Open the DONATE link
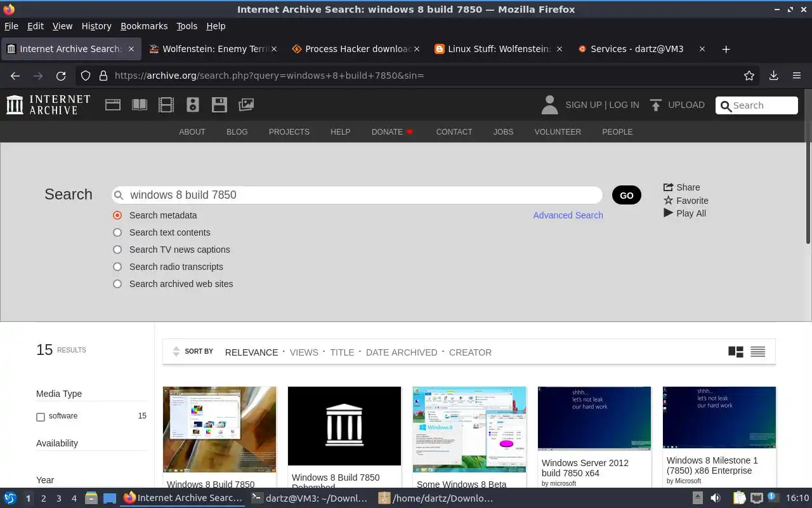Image resolution: width=812 pixels, height=508 pixels. coord(392,132)
